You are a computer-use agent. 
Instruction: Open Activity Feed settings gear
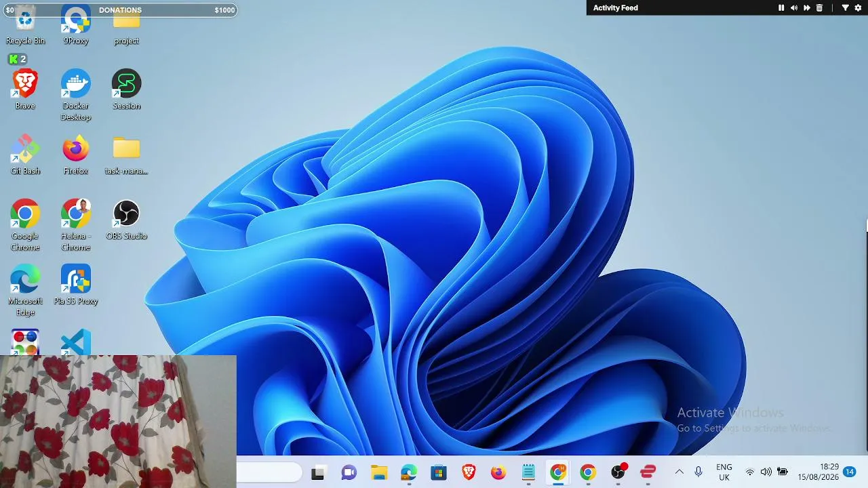[858, 8]
